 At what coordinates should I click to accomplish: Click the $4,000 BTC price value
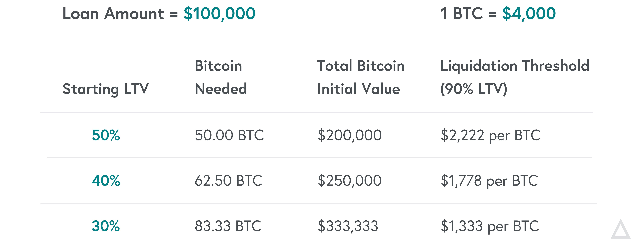(x=529, y=14)
